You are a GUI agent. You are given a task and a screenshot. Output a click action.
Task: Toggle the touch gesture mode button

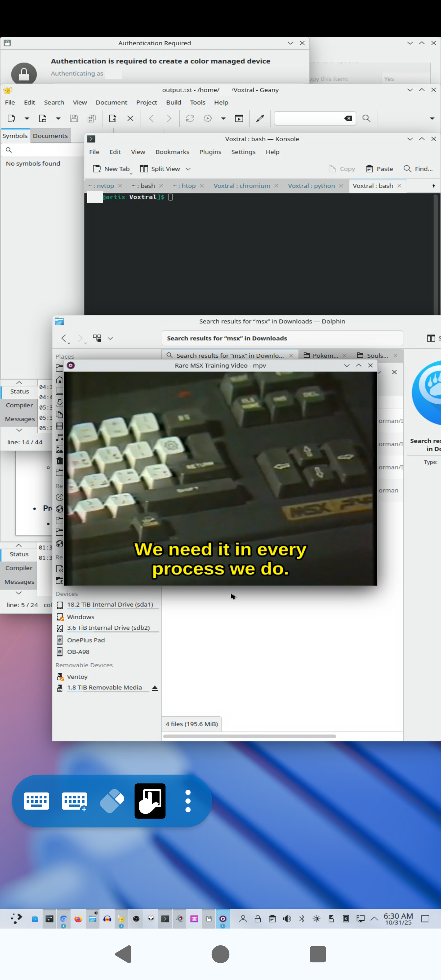[x=150, y=801]
